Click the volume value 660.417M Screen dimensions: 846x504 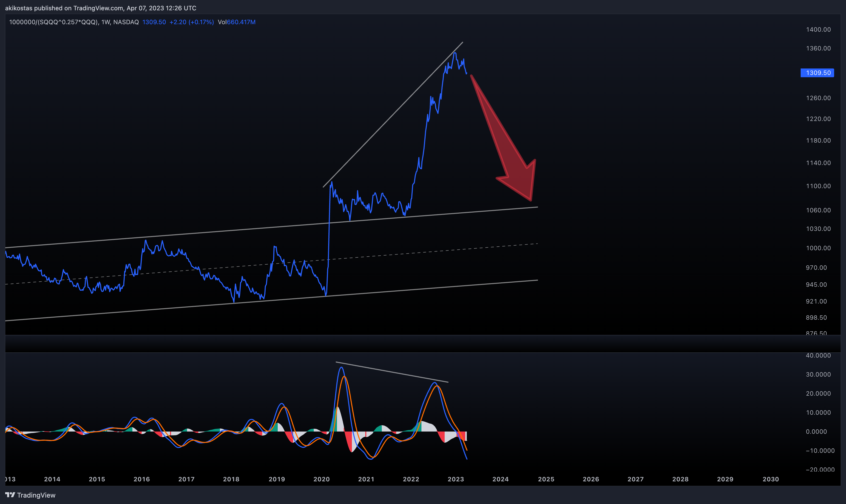[x=241, y=22]
